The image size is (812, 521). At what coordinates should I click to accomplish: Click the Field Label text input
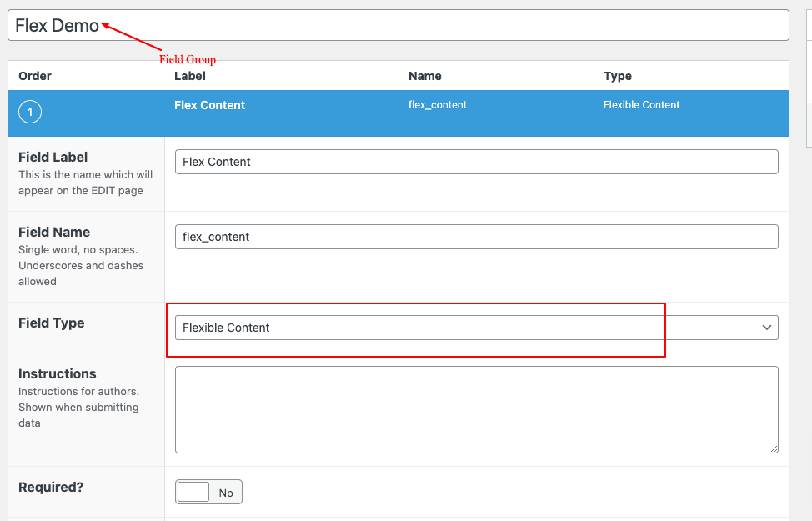(x=476, y=162)
